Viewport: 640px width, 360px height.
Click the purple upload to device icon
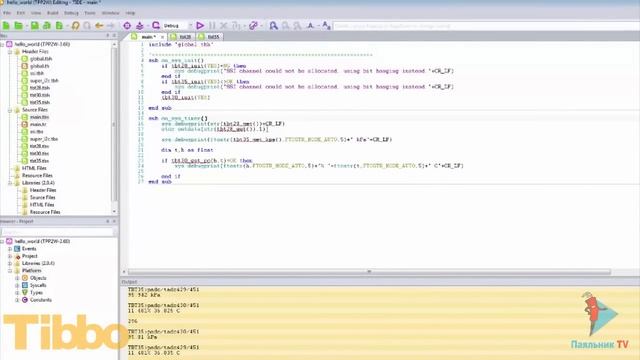[x=140, y=26]
